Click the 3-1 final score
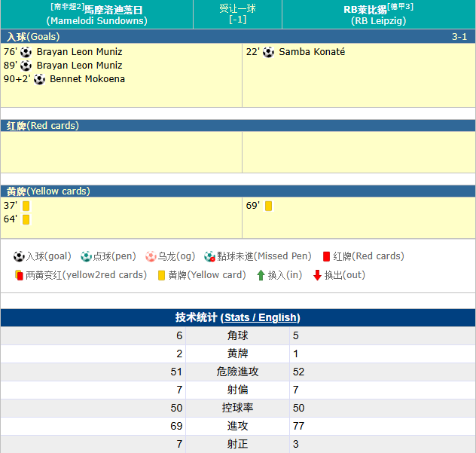 point(459,37)
